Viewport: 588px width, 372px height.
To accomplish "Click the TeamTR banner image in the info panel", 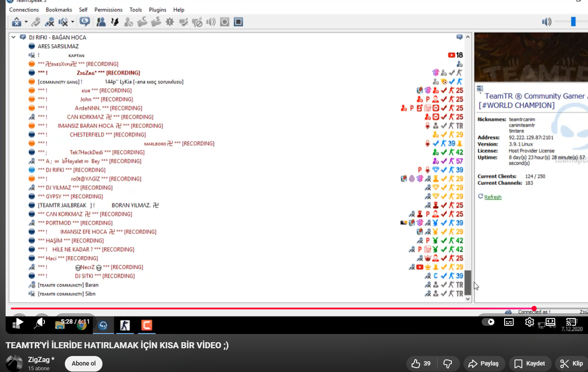I will tap(531, 57).
